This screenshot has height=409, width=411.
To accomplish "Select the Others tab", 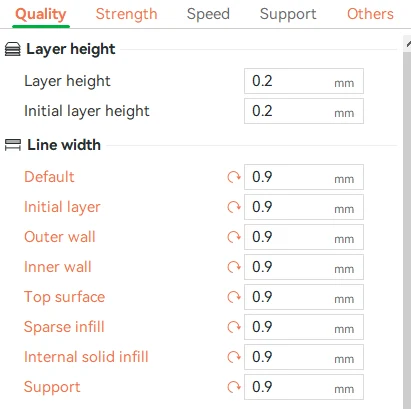I will (x=370, y=14).
